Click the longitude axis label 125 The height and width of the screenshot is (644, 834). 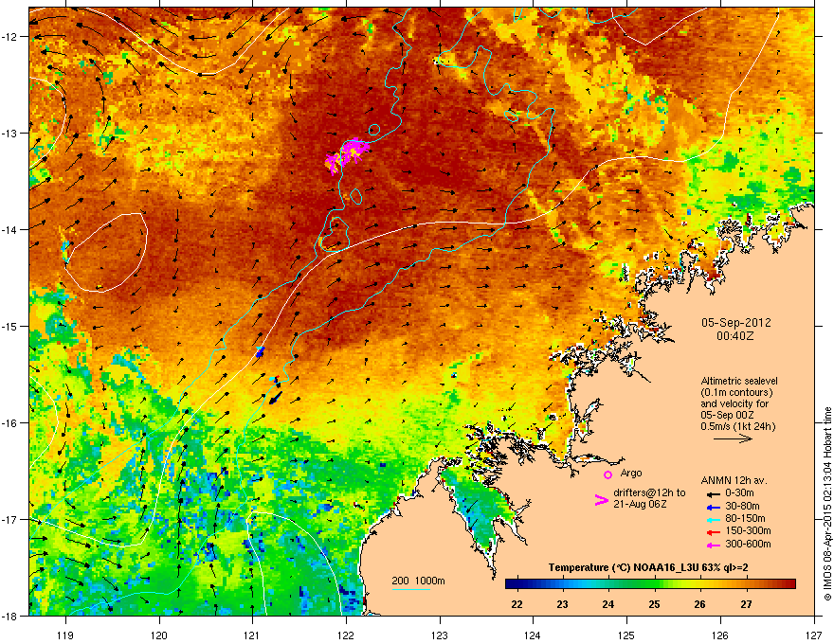pos(626,635)
